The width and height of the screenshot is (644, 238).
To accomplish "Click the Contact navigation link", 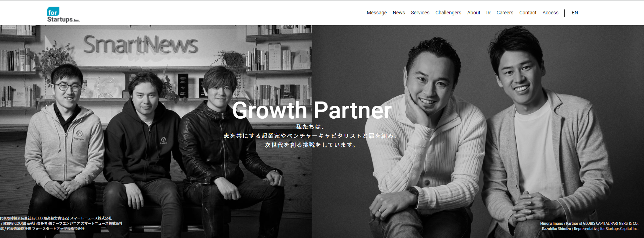I will pyautogui.click(x=528, y=13).
